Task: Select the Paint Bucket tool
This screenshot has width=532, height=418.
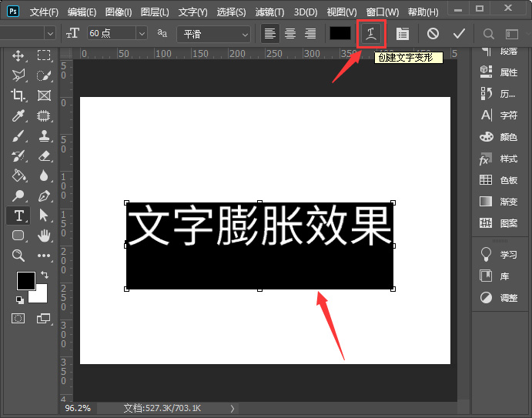Action: pos(18,176)
